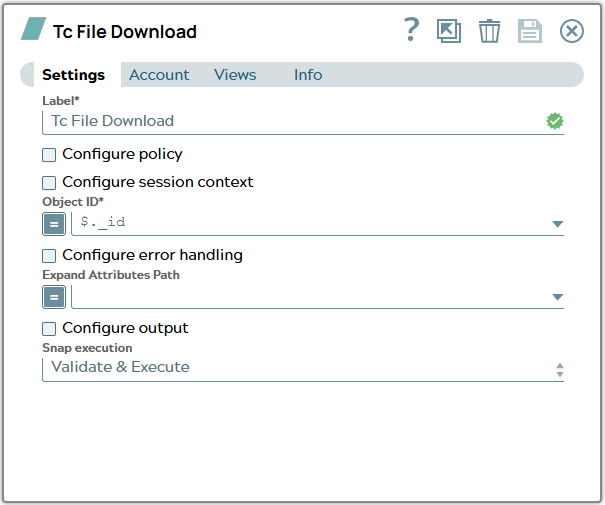The height and width of the screenshot is (505, 605).
Task: Switch to the Account tab
Action: pos(159,75)
